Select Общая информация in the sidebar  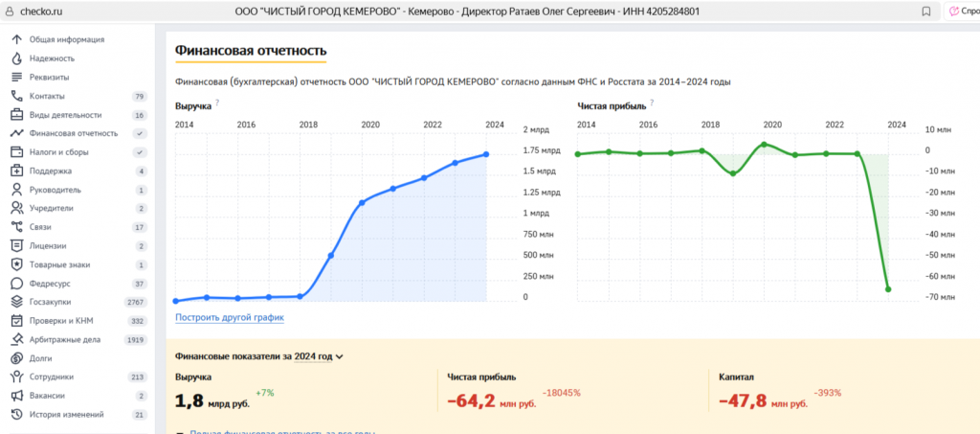pyautogui.click(x=67, y=39)
